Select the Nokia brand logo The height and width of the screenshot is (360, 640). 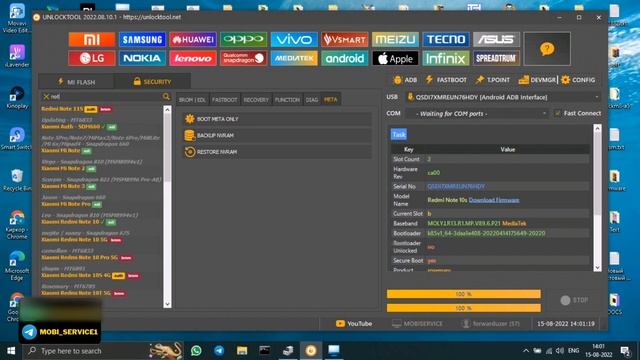click(142, 58)
